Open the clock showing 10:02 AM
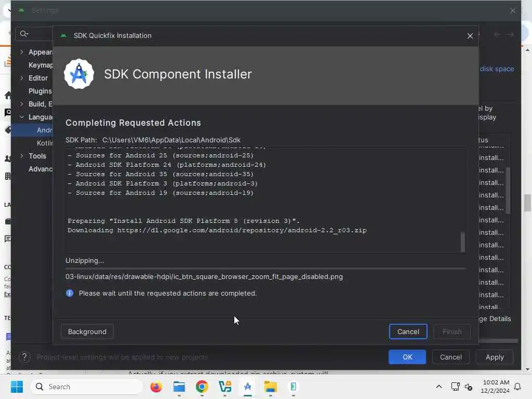 click(x=496, y=382)
